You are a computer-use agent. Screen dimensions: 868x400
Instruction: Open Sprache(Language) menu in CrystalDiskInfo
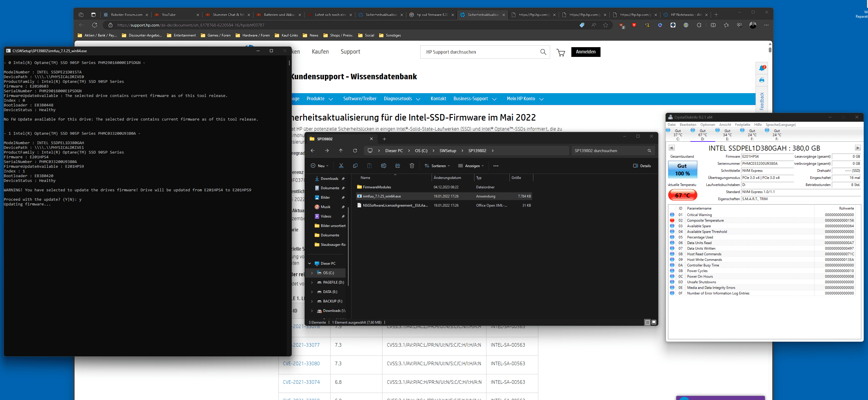click(x=781, y=125)
